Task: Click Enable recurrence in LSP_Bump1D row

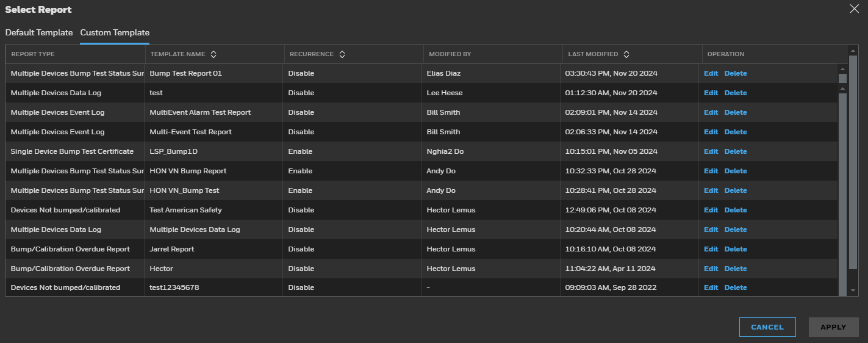Action: [300, 151]
